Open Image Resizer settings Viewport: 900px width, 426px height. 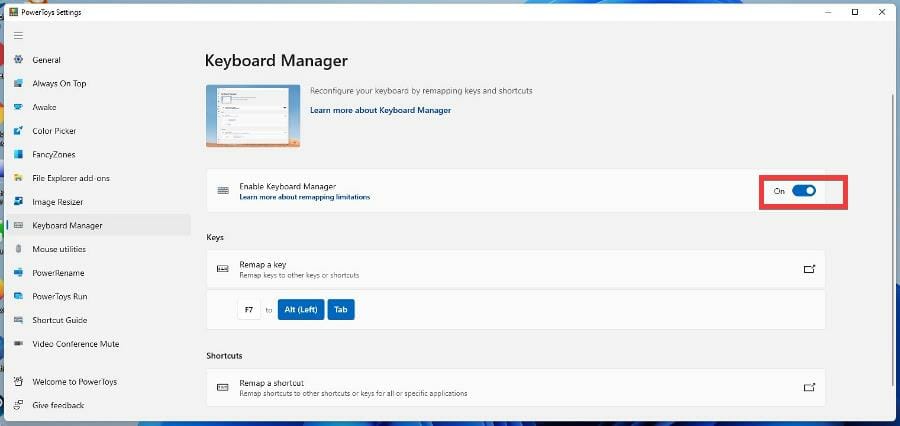(x=58, y=202)
